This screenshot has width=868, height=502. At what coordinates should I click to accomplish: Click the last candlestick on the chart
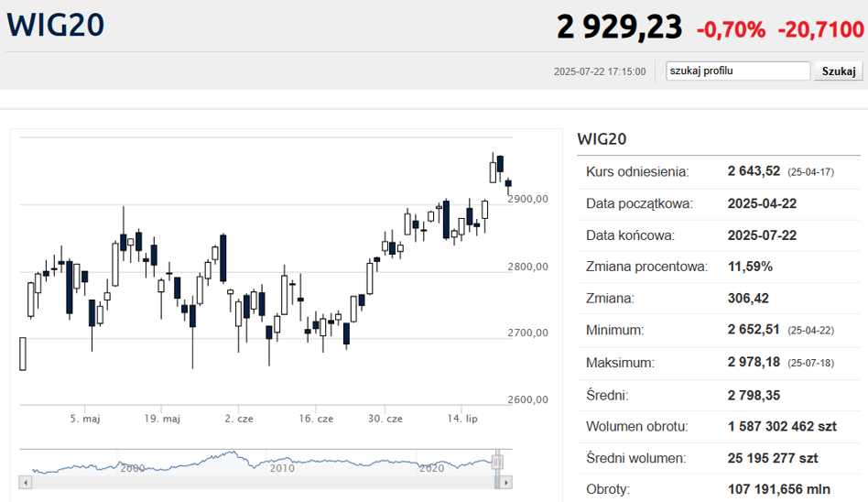[x=508, y=184]
